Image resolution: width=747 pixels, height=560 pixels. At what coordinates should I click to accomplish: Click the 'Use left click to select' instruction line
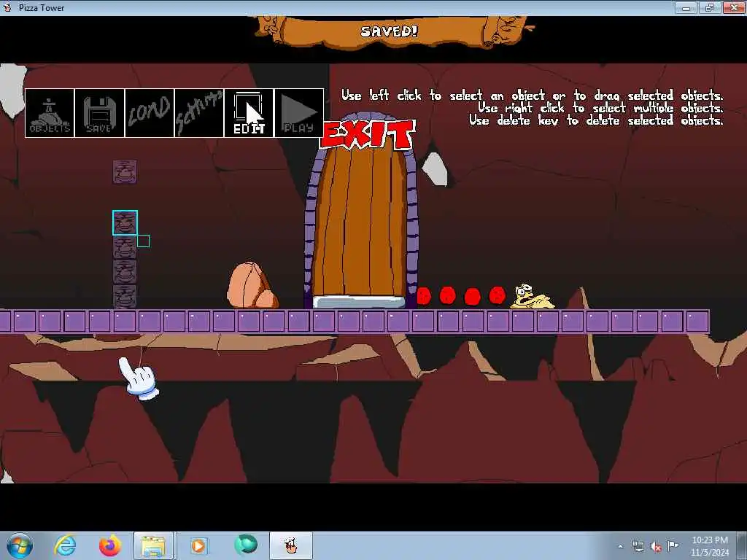point(532,96)
